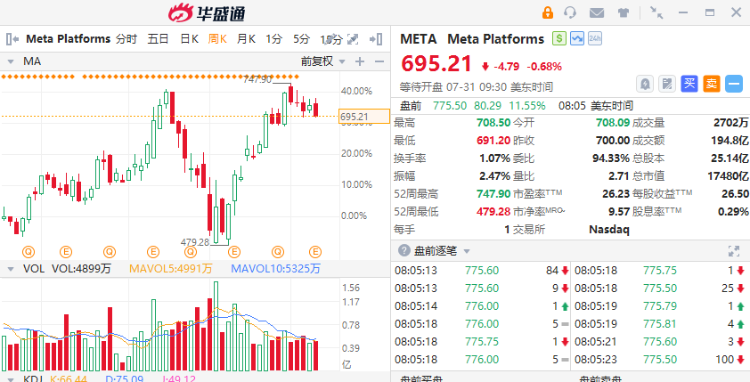Click the blue 买 buy button
Image resolution: width=750 pixels, height=382 pixels.
click(689, 84)
